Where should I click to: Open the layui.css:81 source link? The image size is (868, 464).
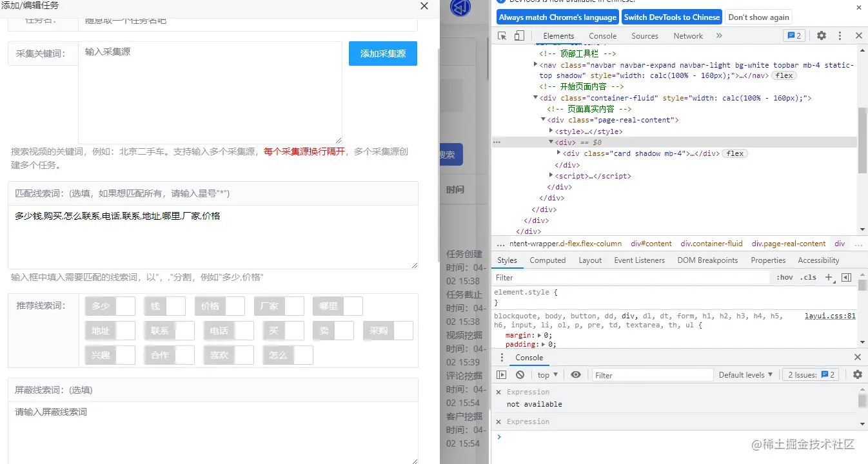click(830, 316)
